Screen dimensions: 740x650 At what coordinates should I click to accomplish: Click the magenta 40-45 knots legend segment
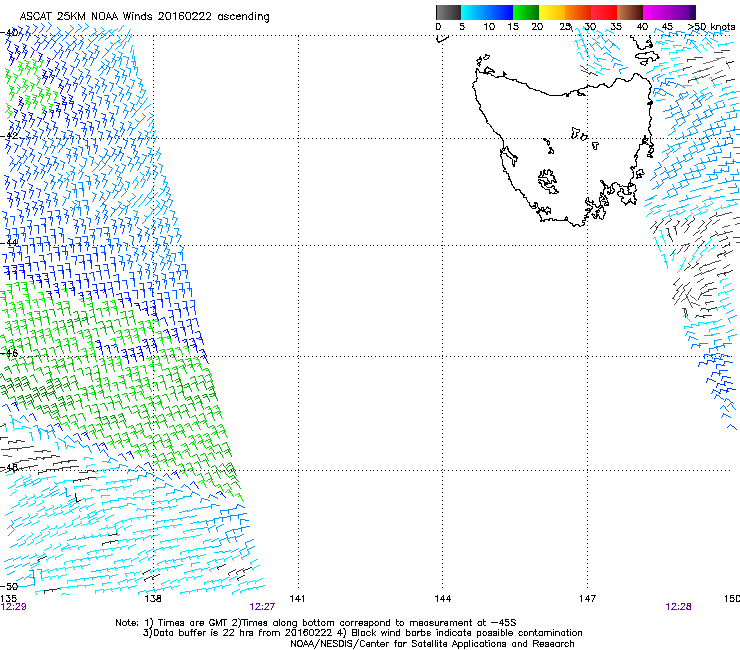(656, 12)
